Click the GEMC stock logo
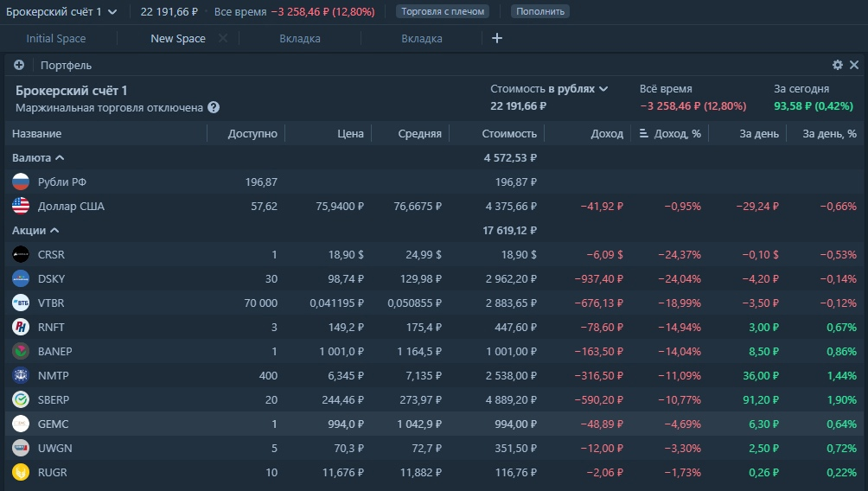This screenshot has width=868, height=491. 21,424
